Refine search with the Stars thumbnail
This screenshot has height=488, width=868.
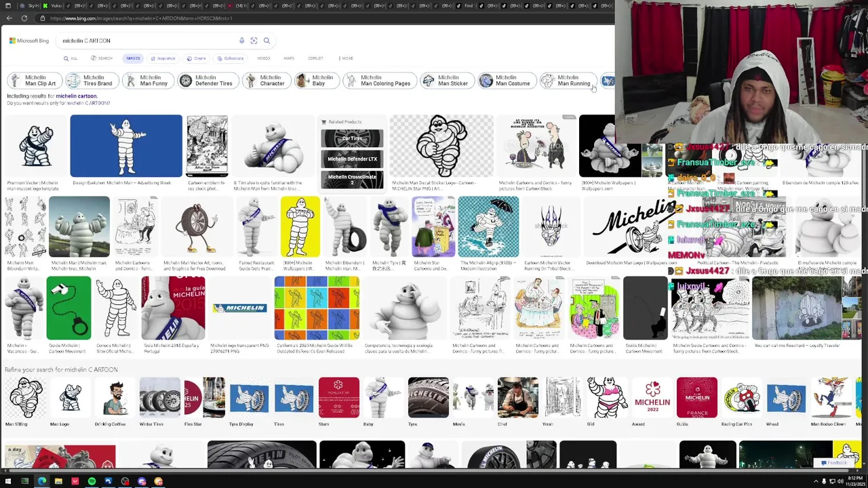point(338,397)
